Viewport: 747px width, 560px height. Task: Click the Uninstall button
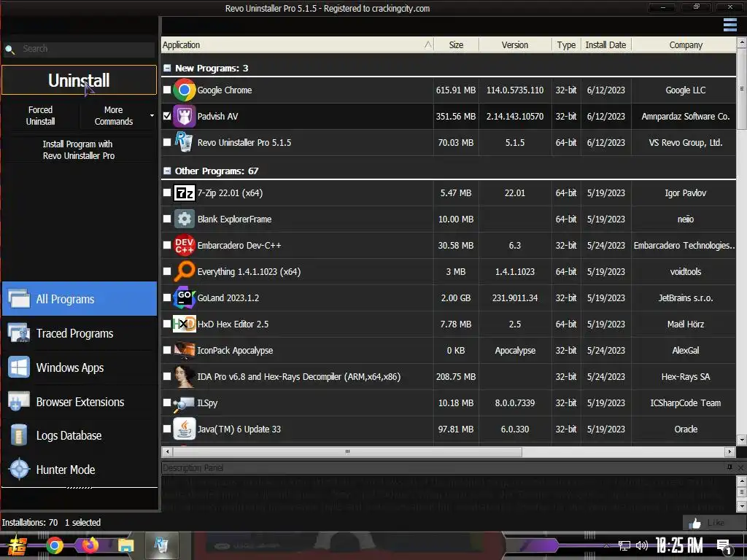pos(79,80)
